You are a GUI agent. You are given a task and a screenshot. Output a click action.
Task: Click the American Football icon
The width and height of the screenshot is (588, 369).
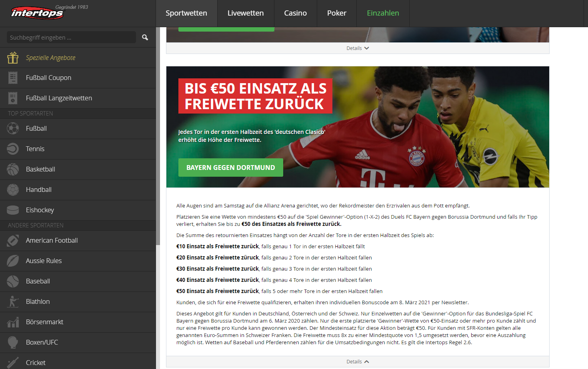click(13, 240)
